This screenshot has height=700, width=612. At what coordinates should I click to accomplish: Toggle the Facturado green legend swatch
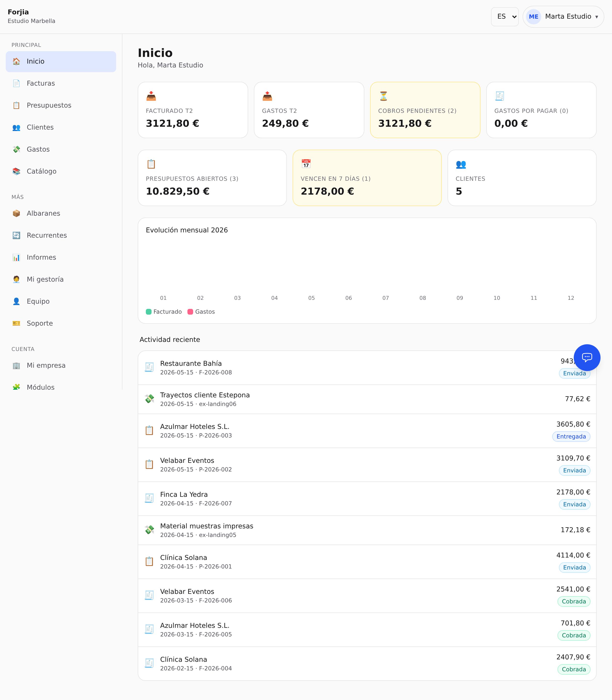pos(148,312)
